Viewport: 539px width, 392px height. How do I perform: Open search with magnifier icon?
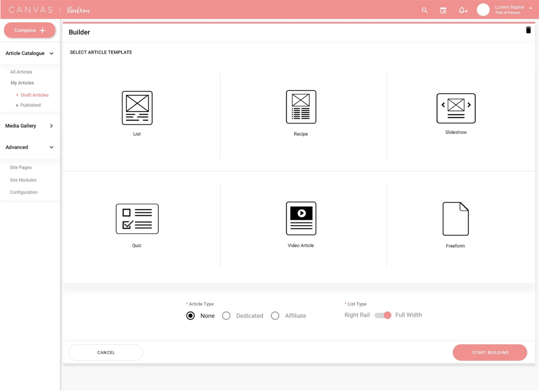pos(425,10)
